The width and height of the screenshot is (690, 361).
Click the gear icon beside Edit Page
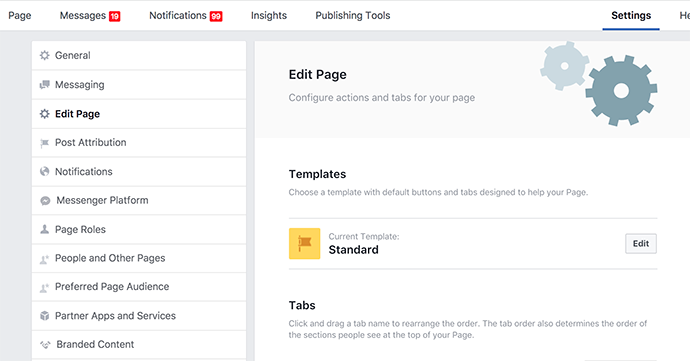[44, 114]
